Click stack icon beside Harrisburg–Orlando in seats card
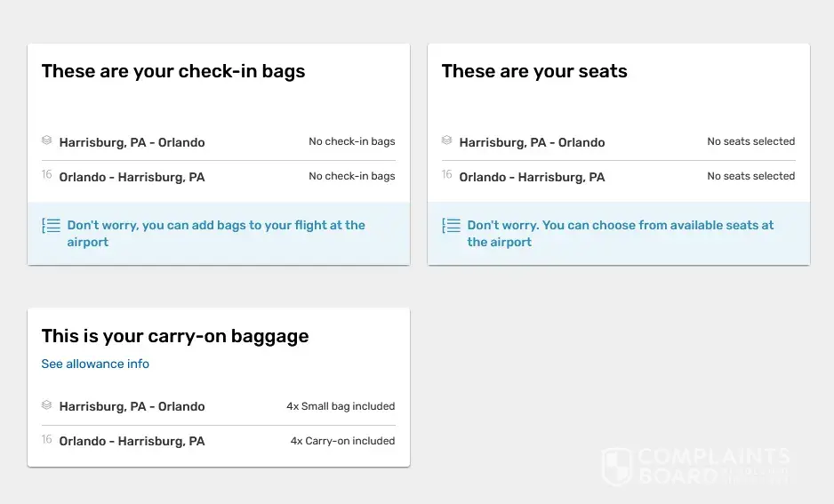 pyautogui.click(x=447, y=140)
